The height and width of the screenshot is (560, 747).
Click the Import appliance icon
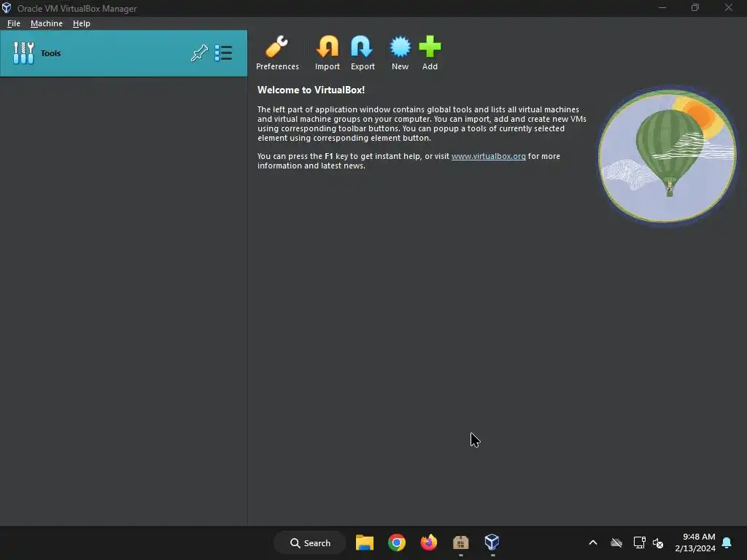(328, 52)
